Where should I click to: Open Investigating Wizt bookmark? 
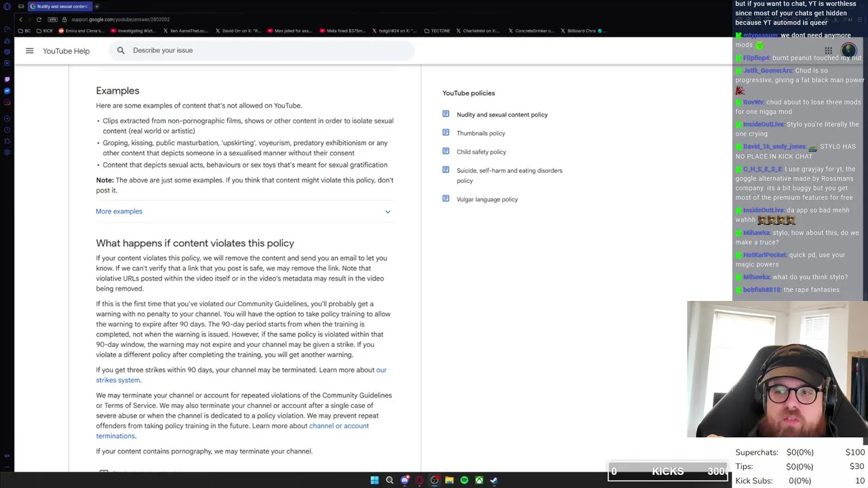pos(132,30)
